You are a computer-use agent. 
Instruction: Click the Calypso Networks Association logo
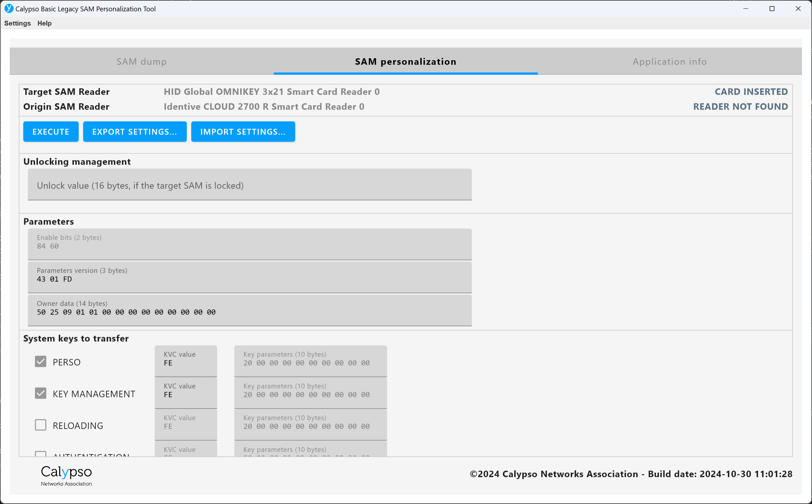point(66,476)
